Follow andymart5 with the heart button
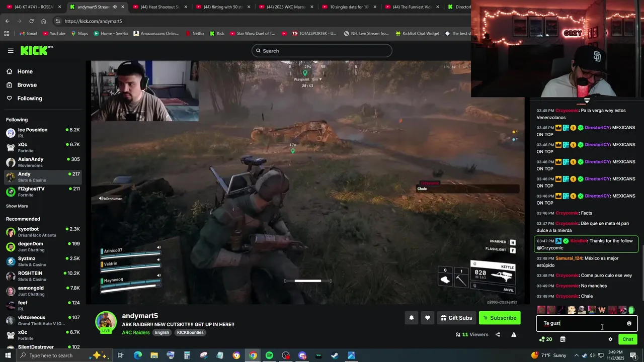644x362 pixels. (428, 318)
